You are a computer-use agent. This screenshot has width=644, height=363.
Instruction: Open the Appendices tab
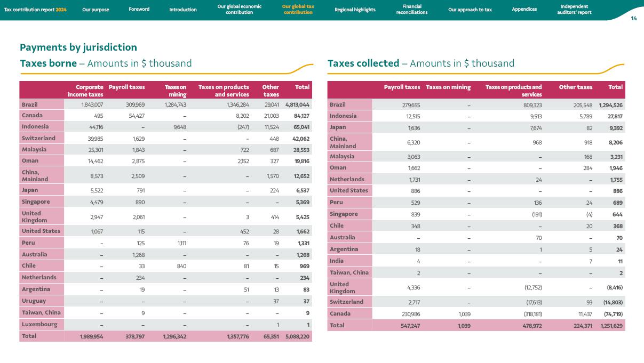pyautogui.click(x=524, y=10)
